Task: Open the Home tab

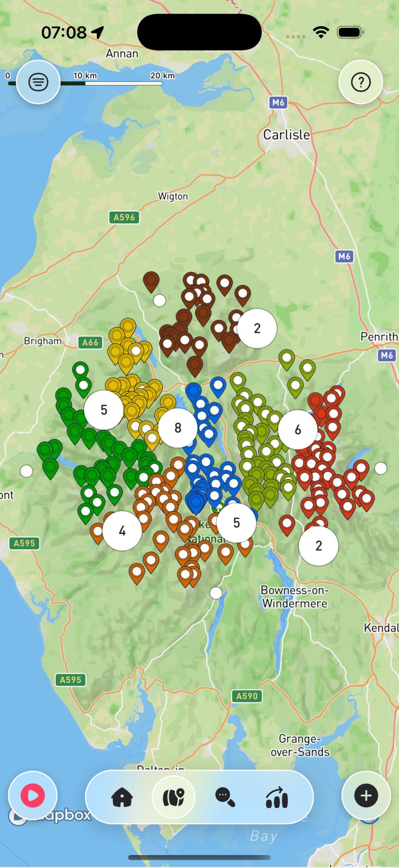Action: tap(122, 797)
